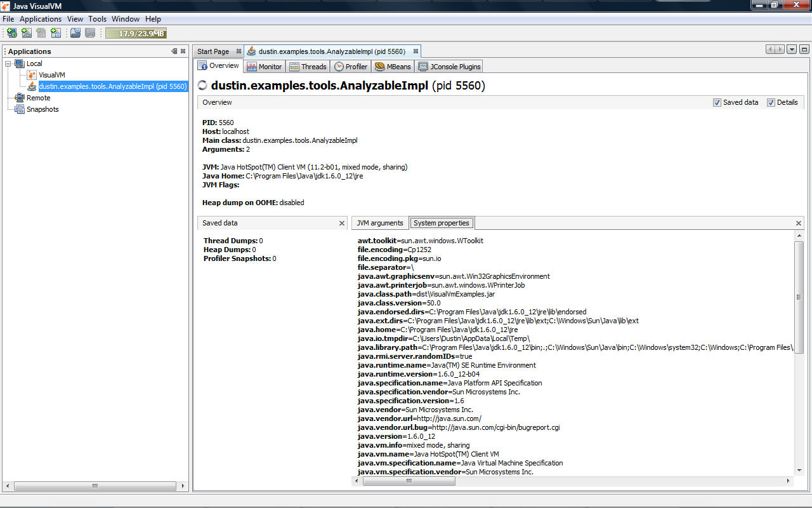
Task: Select VisualVM in the Applications tree
Action: [x=52, y=75]
